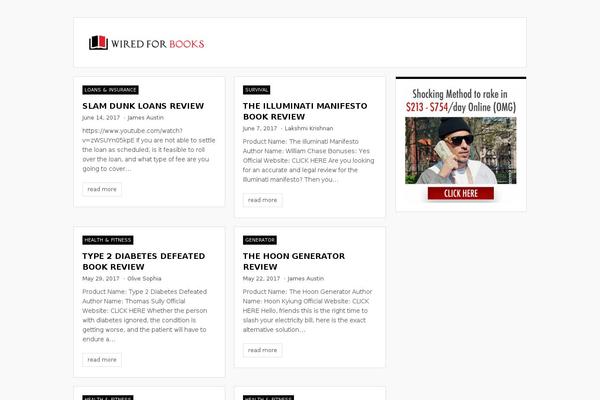Open James Austin author link on Slam Dunk post

[145, 118]
